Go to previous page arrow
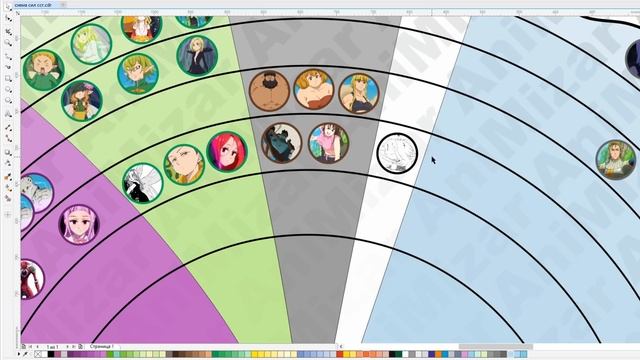 pyautogui.click(x=38, y=347)
